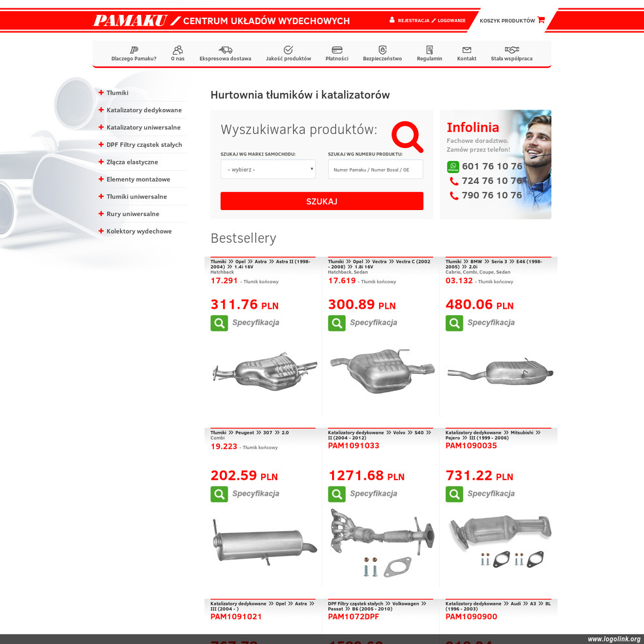Focus the product number search field

375,169
